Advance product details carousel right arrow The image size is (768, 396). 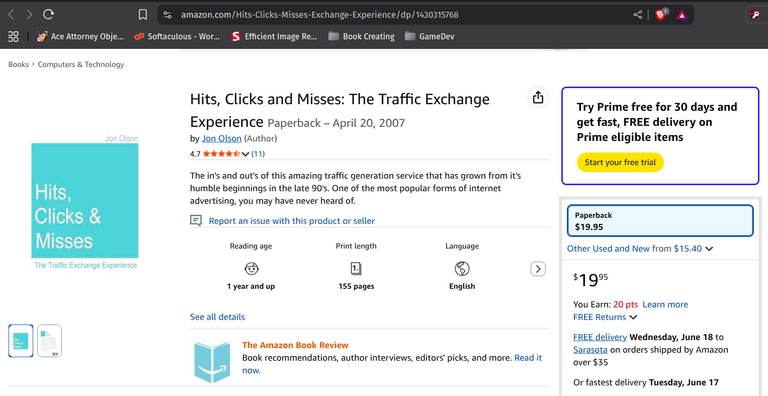pyautogui.click(x=538, y=269)
